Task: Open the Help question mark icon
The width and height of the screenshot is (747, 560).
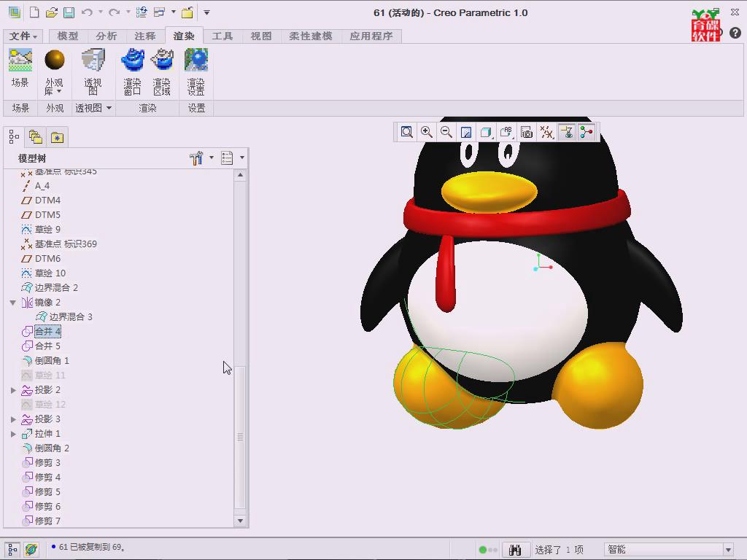Action: click(735, 32)
